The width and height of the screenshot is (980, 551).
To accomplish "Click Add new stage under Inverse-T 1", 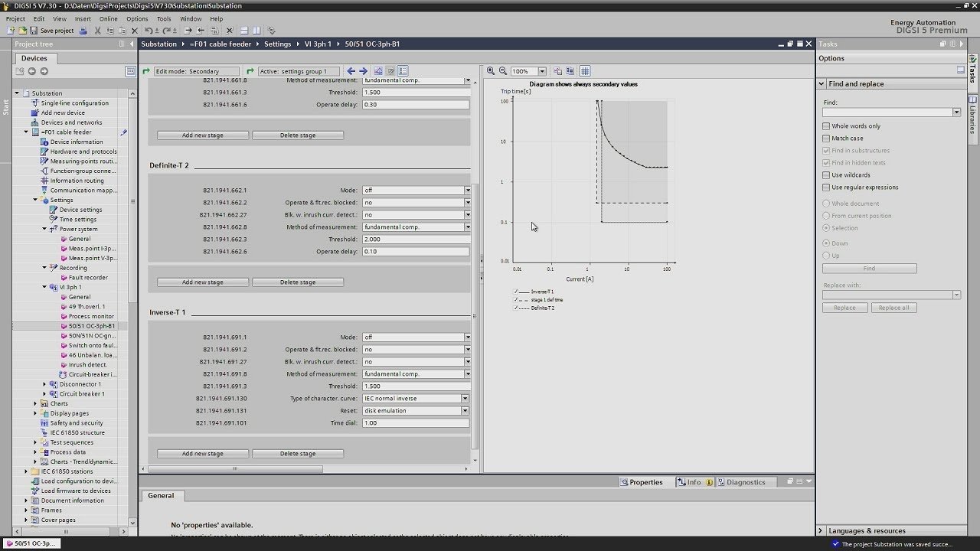I will tap(203, 454).
